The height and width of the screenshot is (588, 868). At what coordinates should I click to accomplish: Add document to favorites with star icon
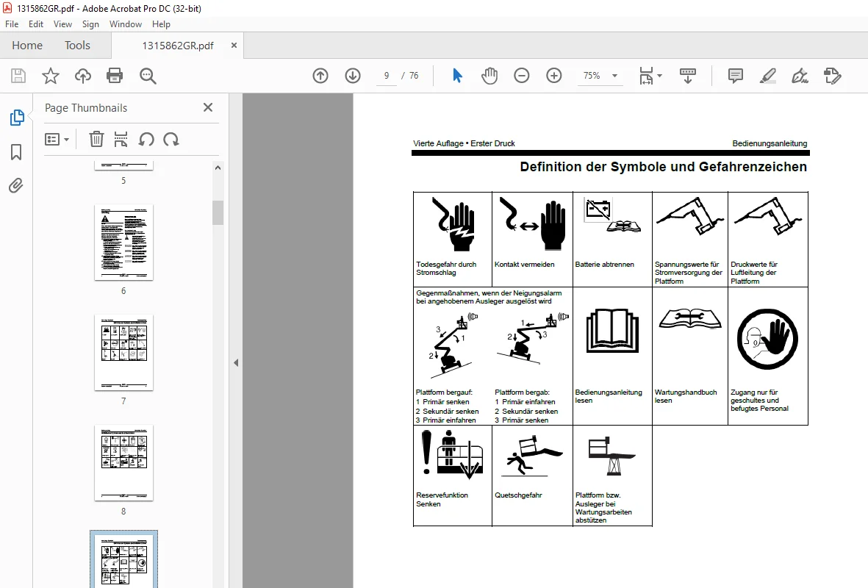pyautogui.click(x=51, y=76)
